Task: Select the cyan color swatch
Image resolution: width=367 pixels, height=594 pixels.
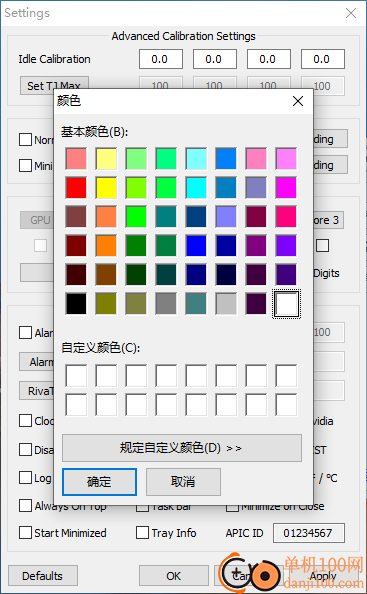Action: (x=196, y=188)
